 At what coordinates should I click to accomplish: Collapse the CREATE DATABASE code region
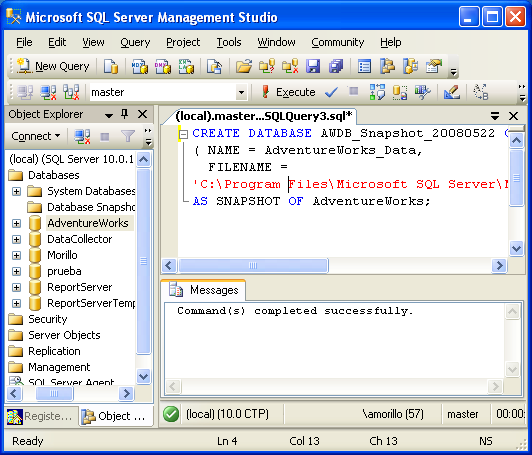pos(183,134)
